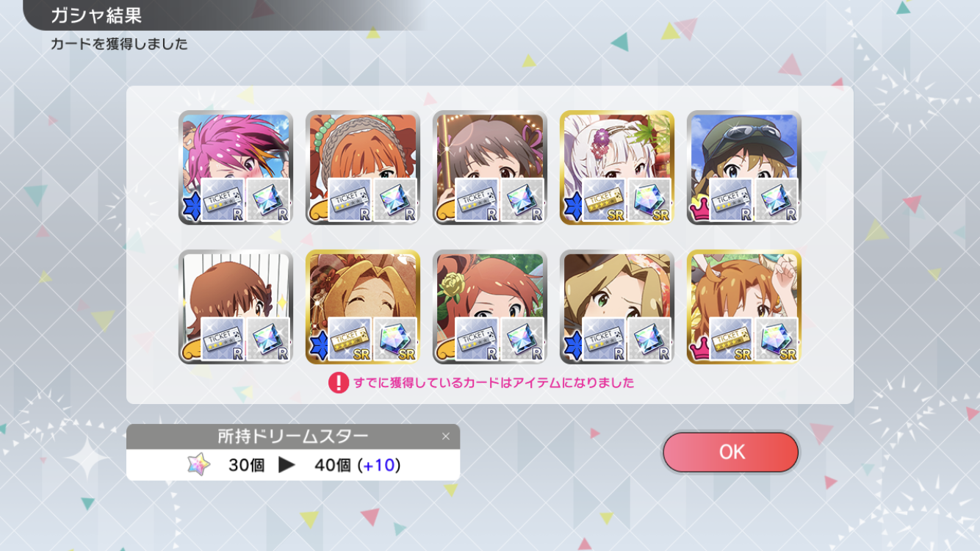Click the rainbow Dream Star icon
980x551 pixels.
[x=198, y=464]
